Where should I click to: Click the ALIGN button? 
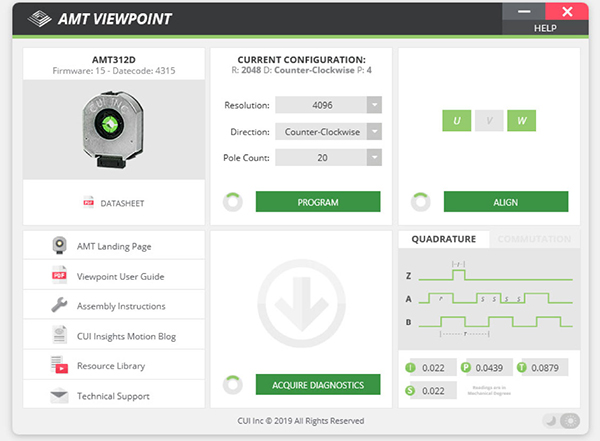[x=506, y=202]
